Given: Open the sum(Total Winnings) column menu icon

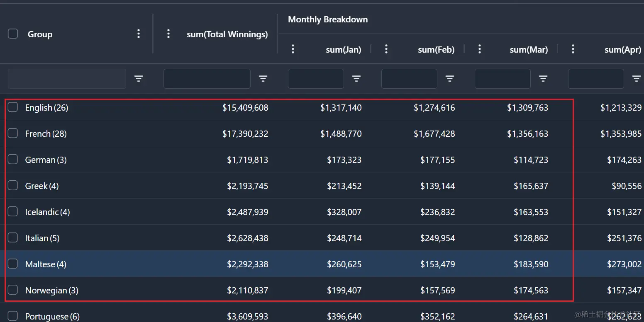Looking at the screenshot, I should [x=168, y=34].
